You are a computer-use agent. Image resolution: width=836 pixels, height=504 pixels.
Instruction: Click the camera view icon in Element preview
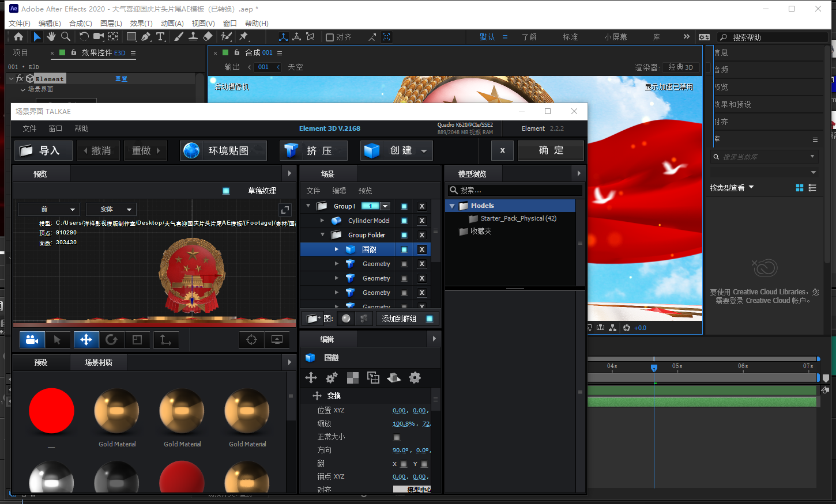pos(32,340)
